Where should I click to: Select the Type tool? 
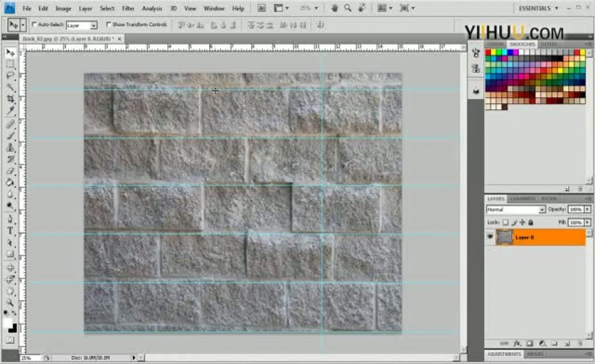10,231
